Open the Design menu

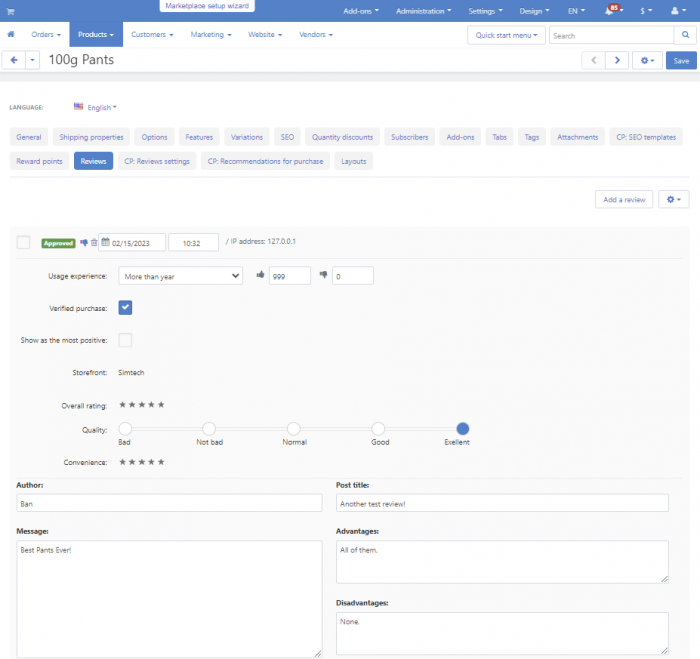pos(534,11)
